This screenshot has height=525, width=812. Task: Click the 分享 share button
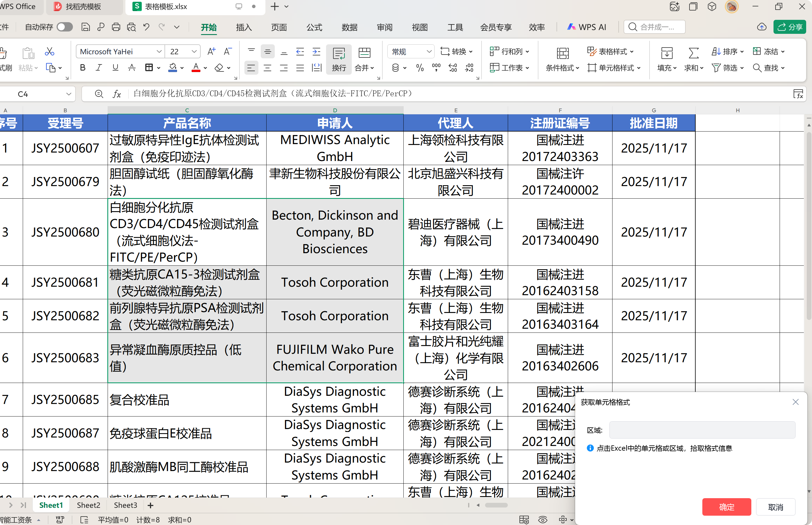(x=790, y=27)
